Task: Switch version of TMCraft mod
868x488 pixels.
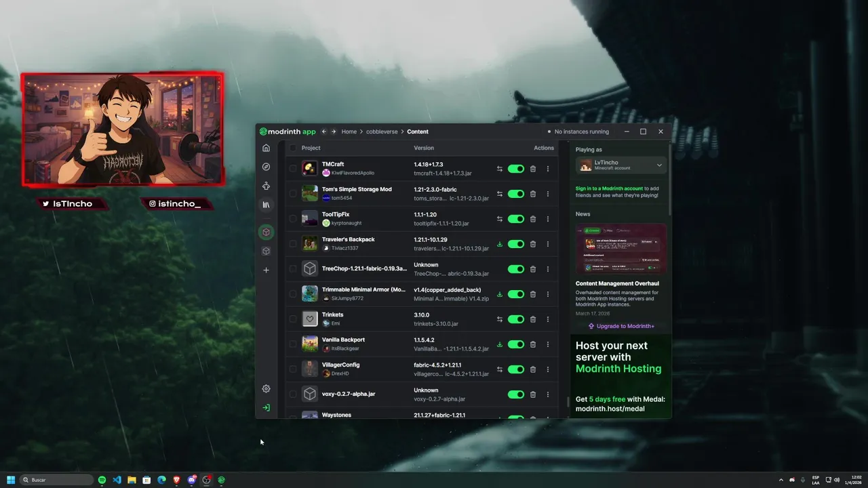Action: point(500,169)
